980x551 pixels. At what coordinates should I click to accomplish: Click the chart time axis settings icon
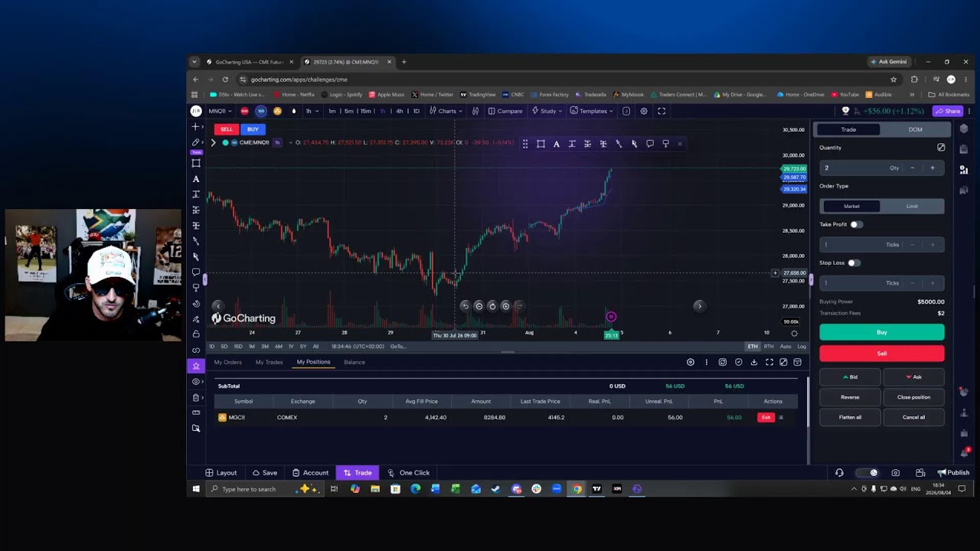click(x=794, y=333)
